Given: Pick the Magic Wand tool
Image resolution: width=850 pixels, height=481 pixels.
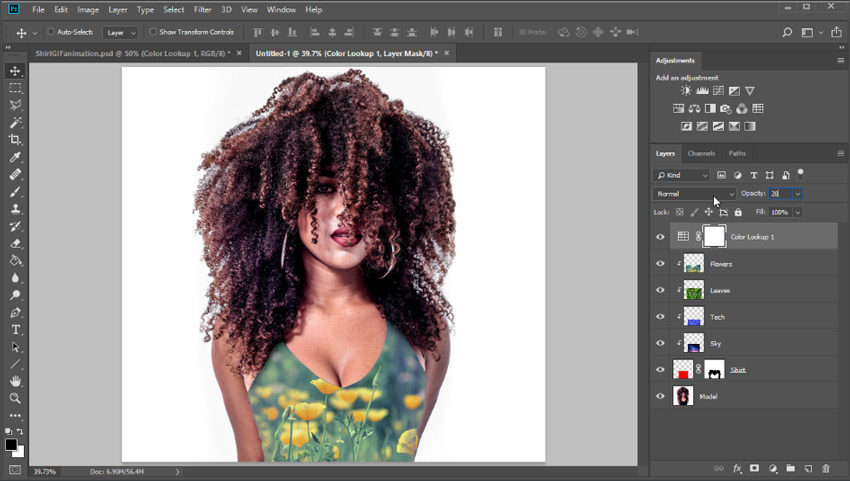Looking at the screenshot, I should tap(15, 122).
